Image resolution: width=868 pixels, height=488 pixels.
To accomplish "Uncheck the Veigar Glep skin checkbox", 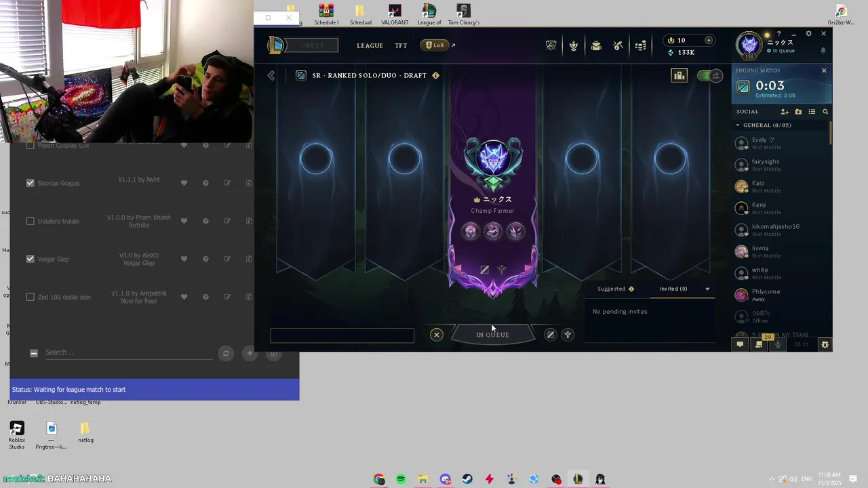I will coord(30,259).
